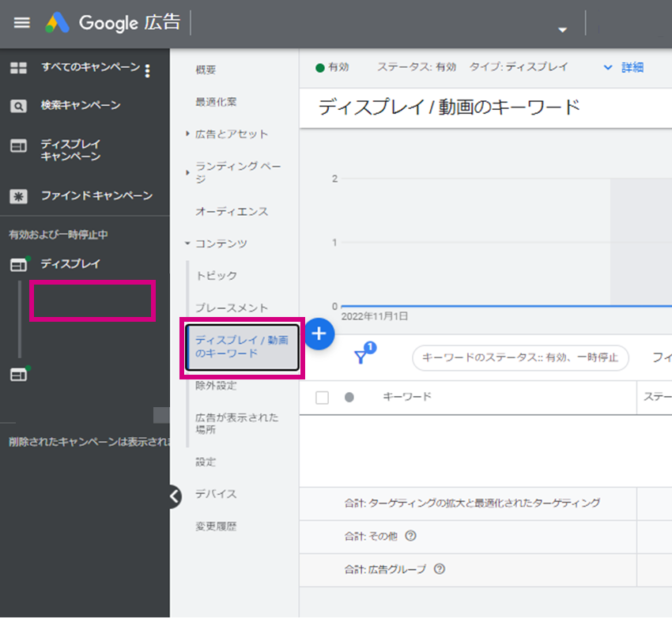Click the grey status dot column header
Viewport: 672px width, 619px height.
[x=349, y=398]
